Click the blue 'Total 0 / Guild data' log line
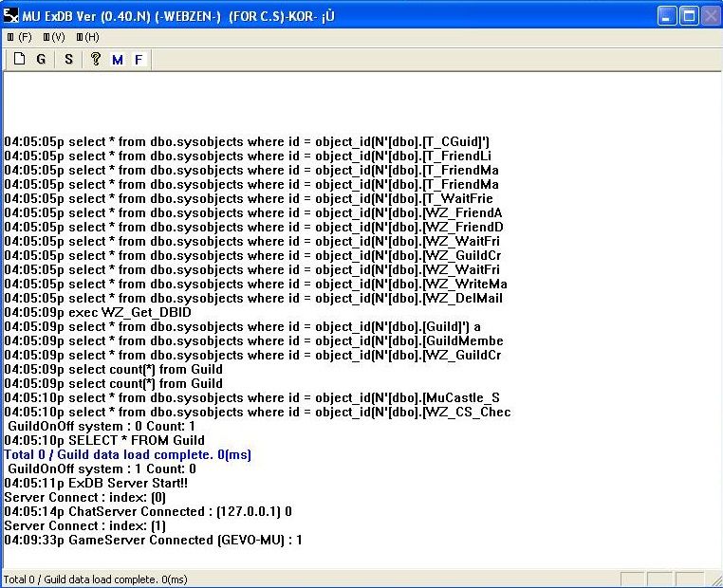 click(x=128, y=454)
